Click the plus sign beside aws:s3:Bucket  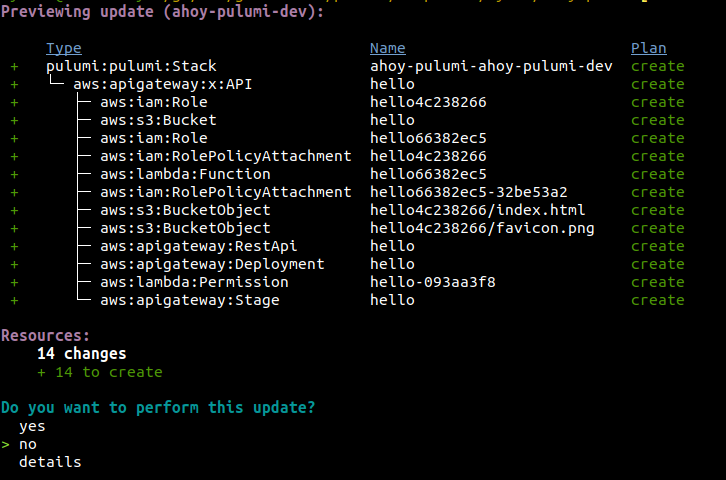point(14,121)
